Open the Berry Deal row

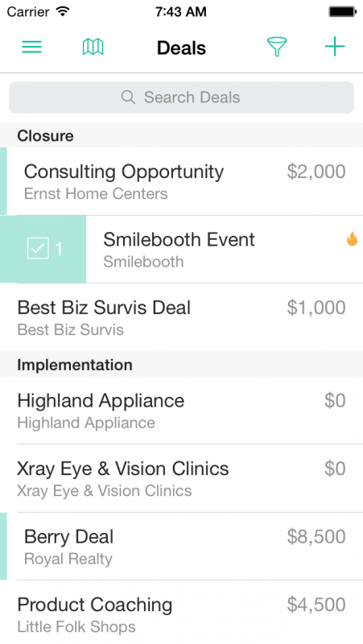[x=182, y=547]
